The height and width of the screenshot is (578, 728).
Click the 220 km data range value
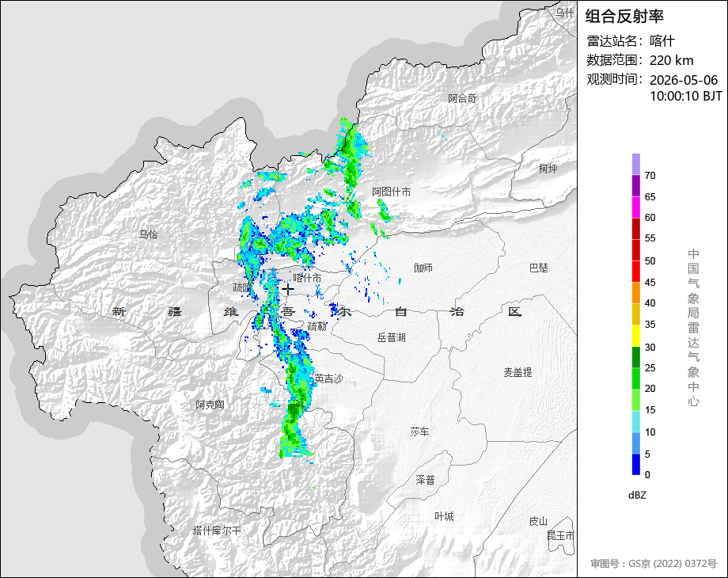click(671, 60)
